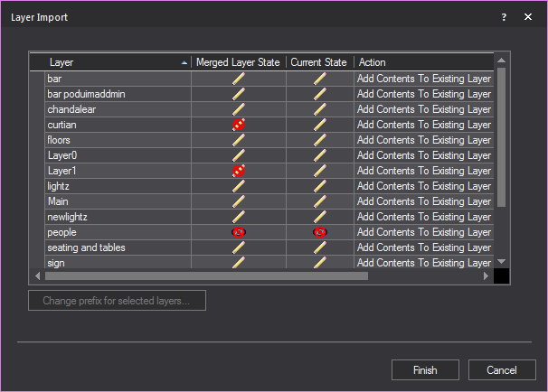The height and width of the screenshot is (392, 548).
Task: Click Merged Layer State pencil for bar poduimaddmin
Action: 239,94
